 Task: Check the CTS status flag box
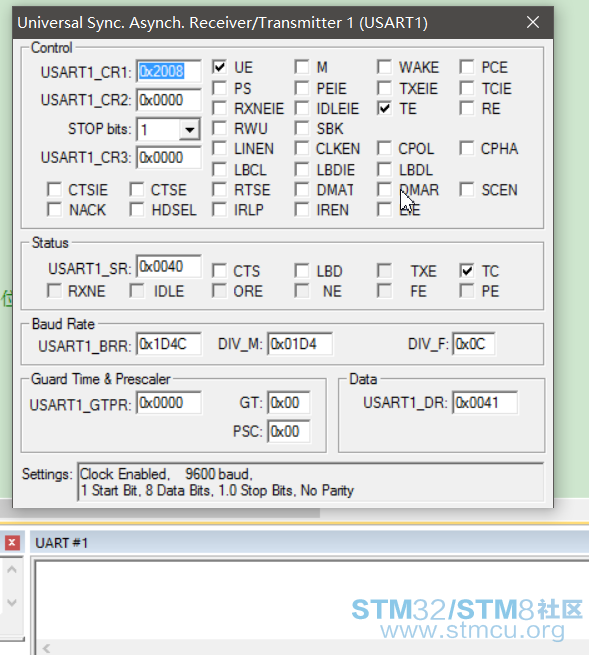pos(219,271)
